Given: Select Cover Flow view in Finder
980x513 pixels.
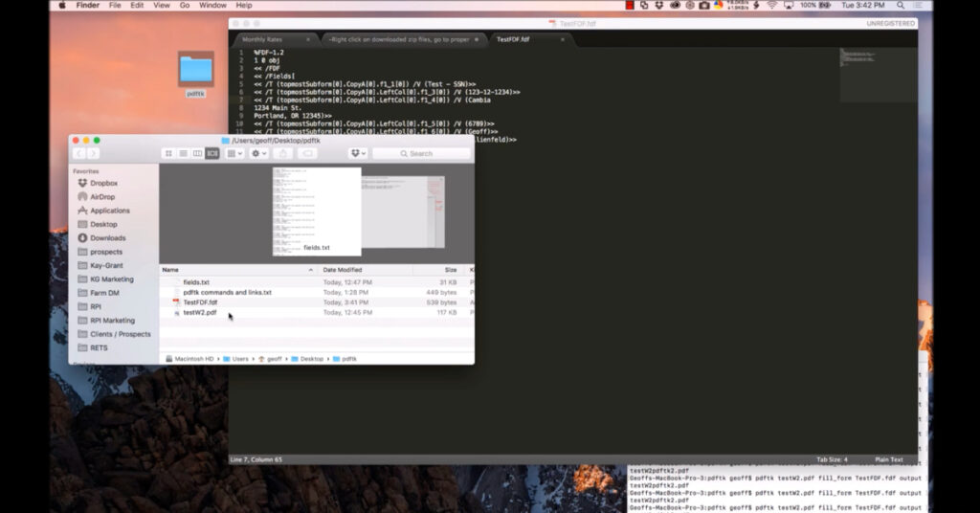Looking at the screenshot, I should (x=212, y=153).
